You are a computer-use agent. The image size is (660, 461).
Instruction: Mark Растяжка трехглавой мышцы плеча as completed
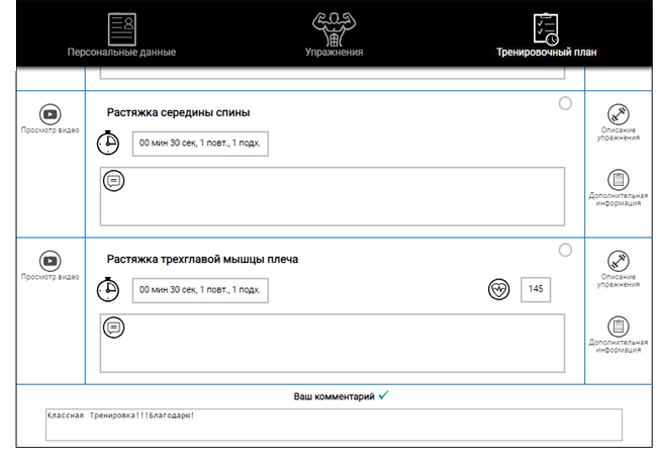pyautogui.click(x=565, y=250)
